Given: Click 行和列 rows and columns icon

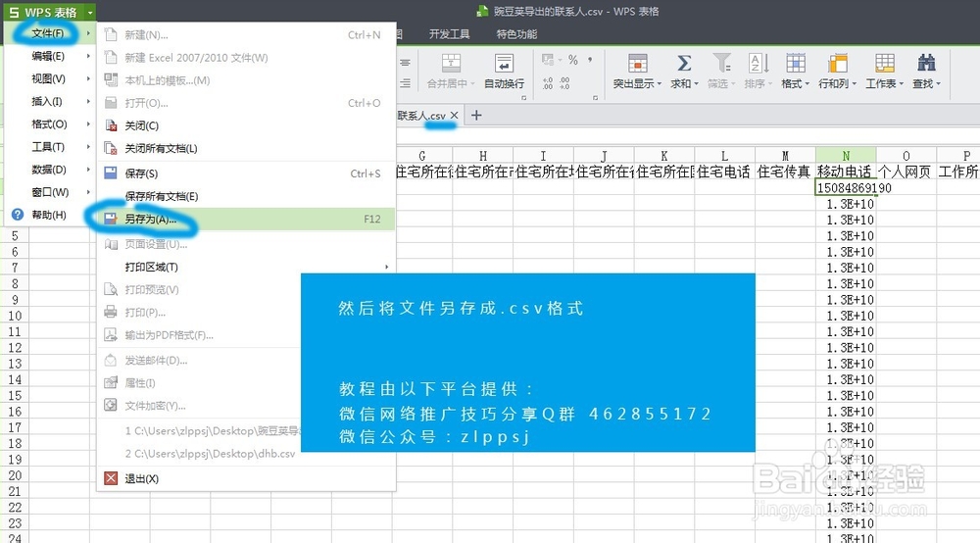Looking at the screenshot, I should [x=837, y=64].
